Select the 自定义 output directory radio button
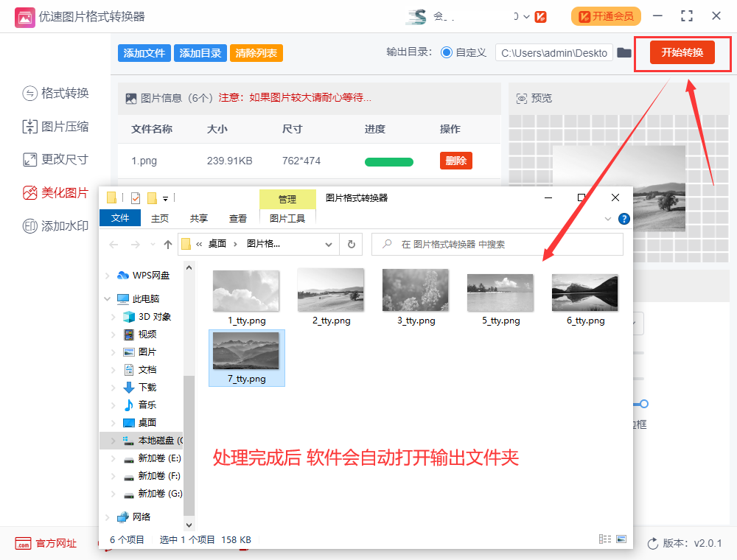 (447, 53)
